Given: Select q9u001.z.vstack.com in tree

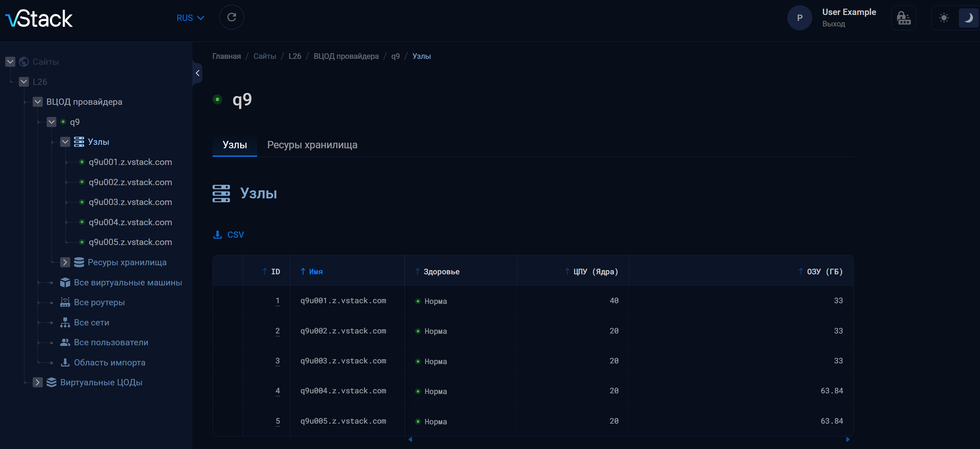Looking at the screenshot, I should [x=130, y=162].
